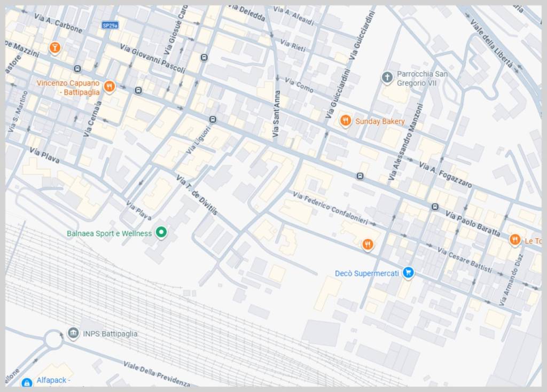The image size is (547, 392).
Task: Click the INPS Battipaglia government building icon
Action: point(73,333)
